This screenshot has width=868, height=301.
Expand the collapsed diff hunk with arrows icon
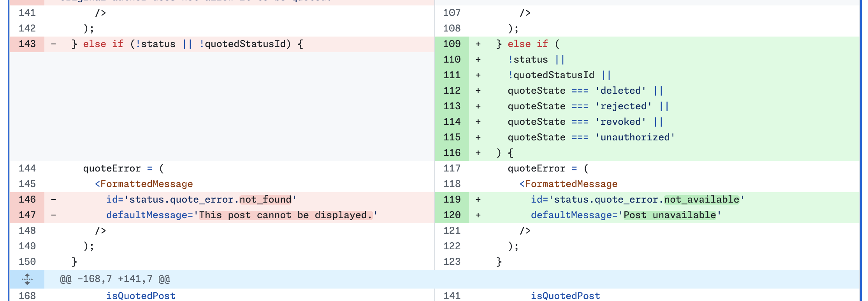point(27,279)
